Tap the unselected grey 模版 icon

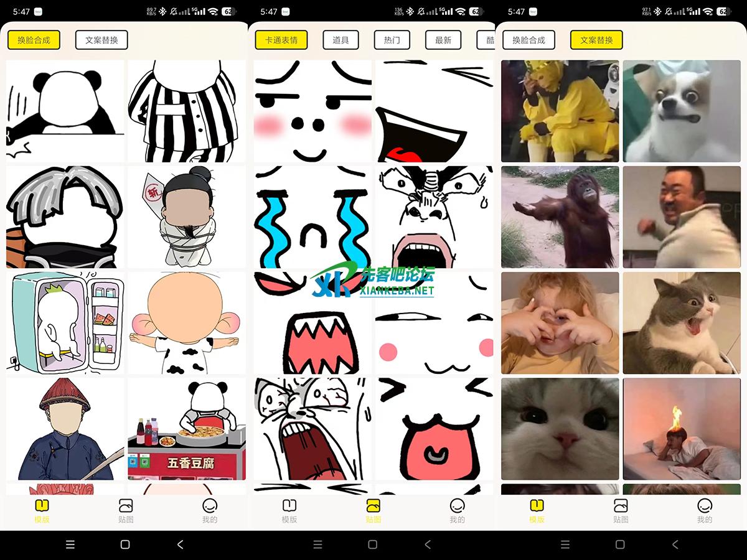(x=289, y=511)
